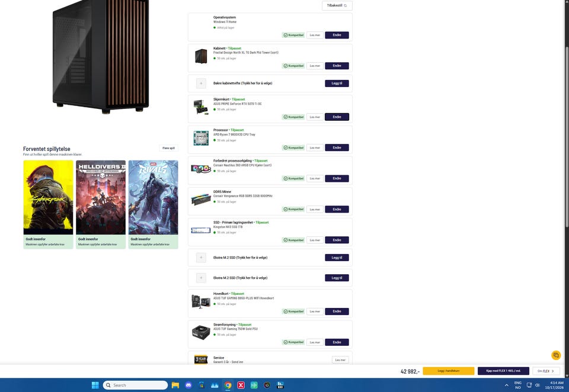Click the page's vertical scrollbar thumb
Image resolution: width=569 pixels, height=392 pixels.
coord(567,137)
